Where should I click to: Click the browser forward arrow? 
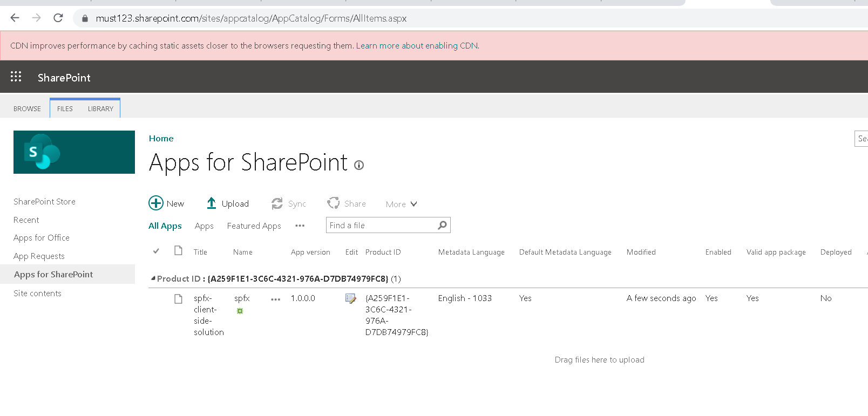coord(36,18)
